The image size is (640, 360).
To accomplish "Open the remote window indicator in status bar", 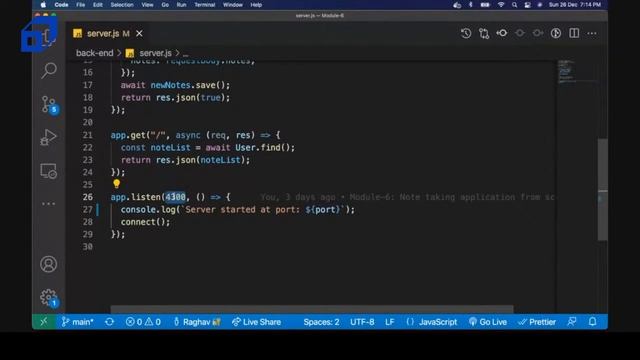I will pyautogui.click(x=44, y=322).
